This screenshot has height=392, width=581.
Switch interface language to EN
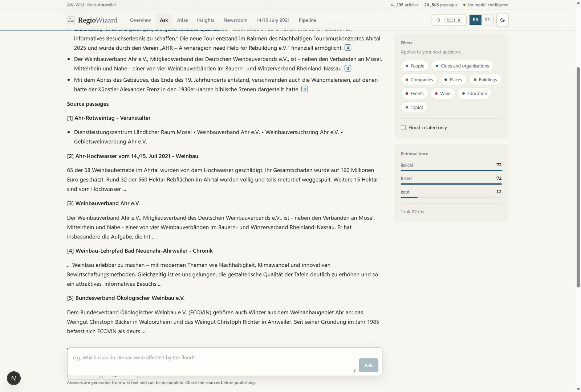(475, 20)
